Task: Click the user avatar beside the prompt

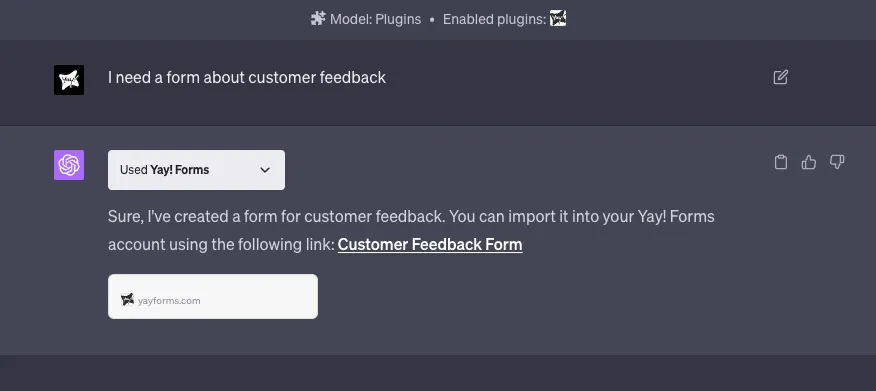Action: tap(69, 80)
